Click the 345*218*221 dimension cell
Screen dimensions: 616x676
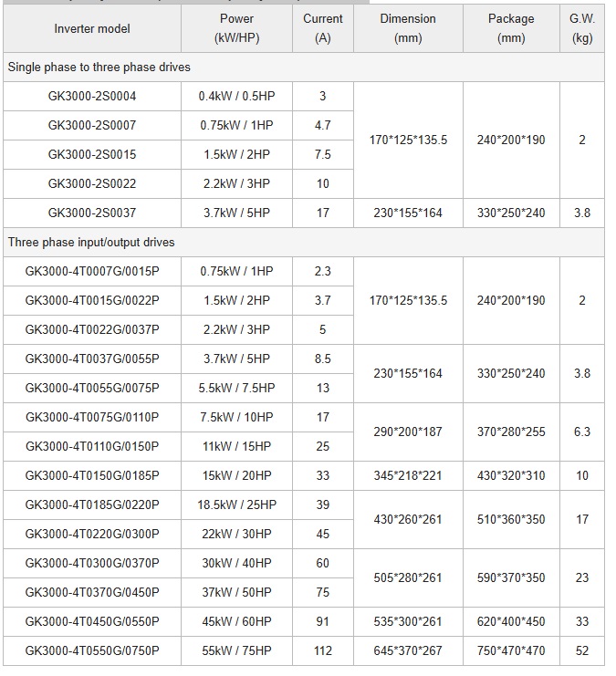point(408,475)
